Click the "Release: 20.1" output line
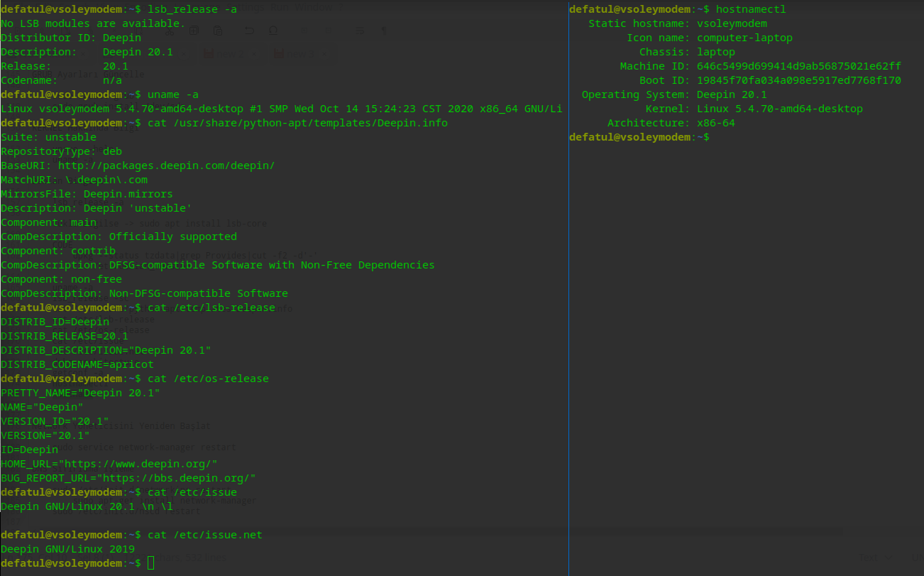 65,66
